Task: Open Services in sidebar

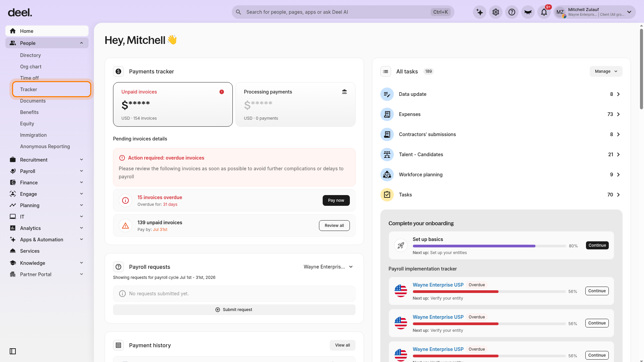Action: coord(47,251)
